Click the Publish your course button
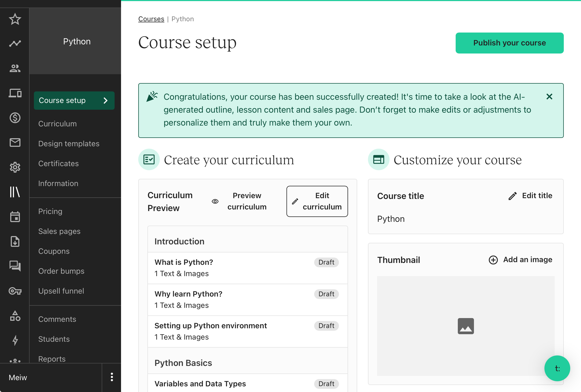 coord(509,43)
